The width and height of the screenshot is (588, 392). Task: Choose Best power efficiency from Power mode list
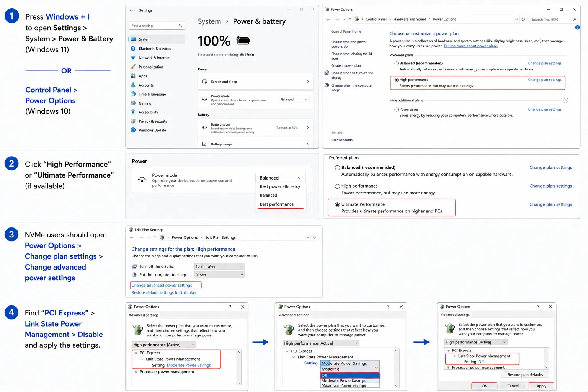point(280,186)
